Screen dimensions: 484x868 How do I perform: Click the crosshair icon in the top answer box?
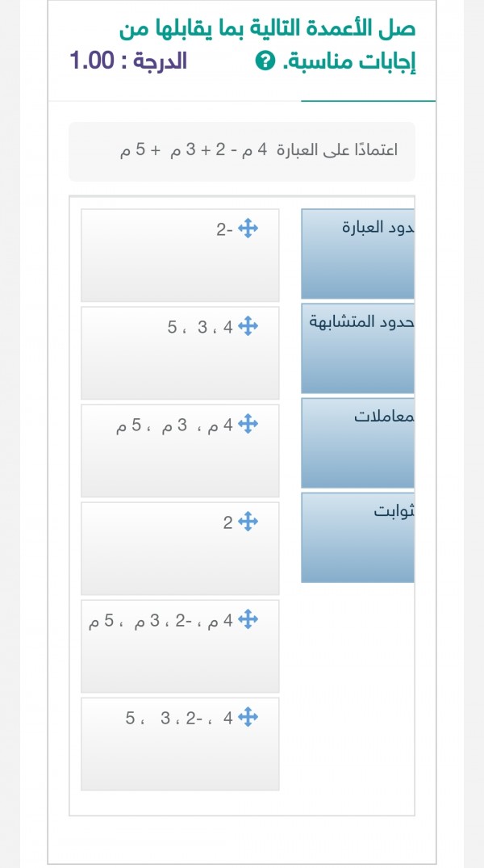tap(248, 228)
